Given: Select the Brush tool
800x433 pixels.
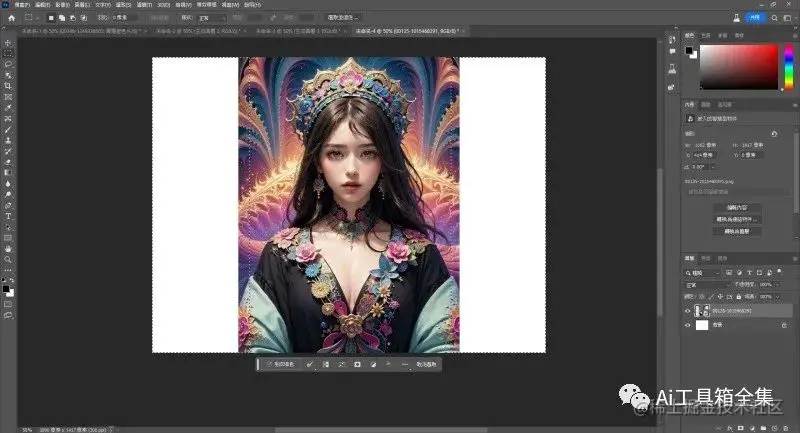Looking at the screenshot, I should click(8, 130).
